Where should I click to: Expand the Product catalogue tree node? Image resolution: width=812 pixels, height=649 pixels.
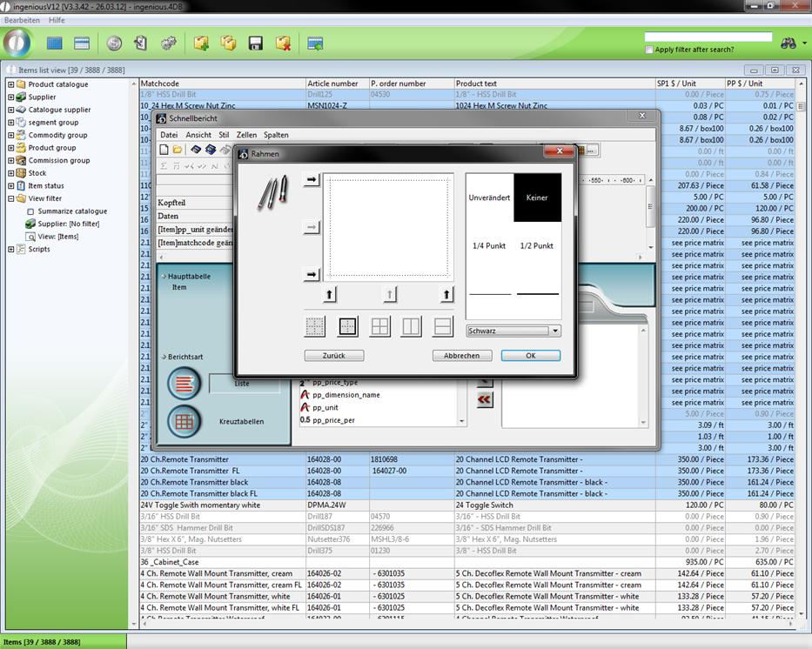click(x=11, y=84)
